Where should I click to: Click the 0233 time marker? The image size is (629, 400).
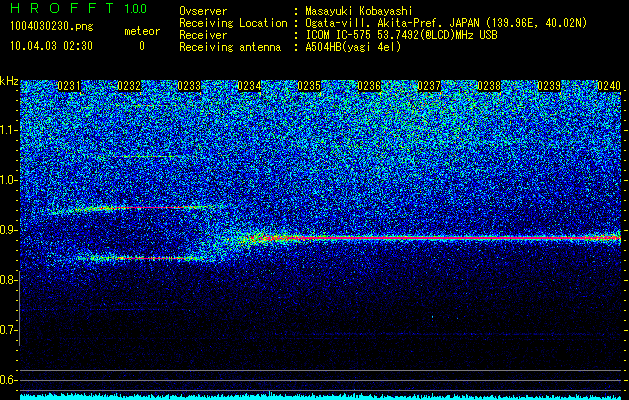pyautogui.click(x=189, y=86)
